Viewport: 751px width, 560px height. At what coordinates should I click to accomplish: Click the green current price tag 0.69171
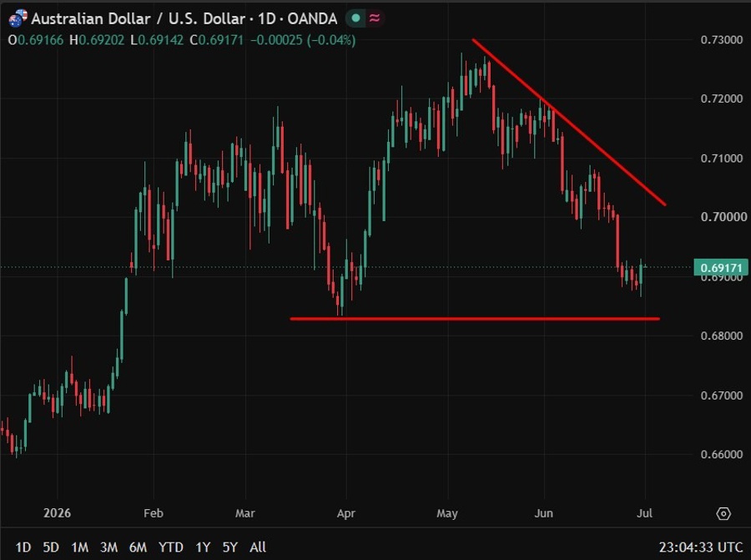pyautogui.click(x=721, y=267)
